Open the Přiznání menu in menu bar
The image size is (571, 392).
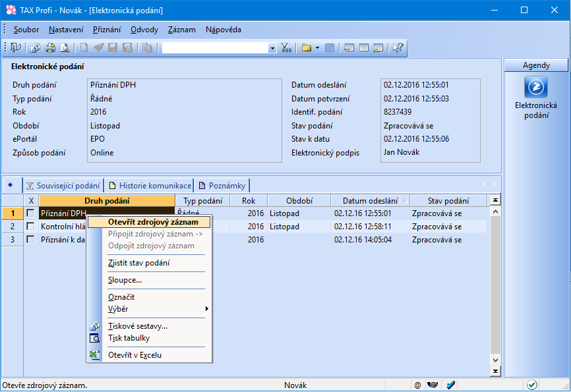coord(106,30)
